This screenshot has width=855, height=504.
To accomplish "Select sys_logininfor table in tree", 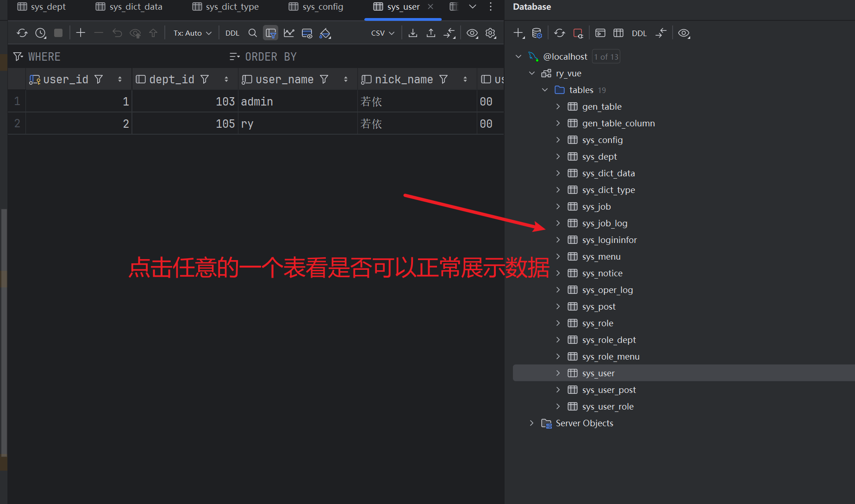I will (609, 240).
